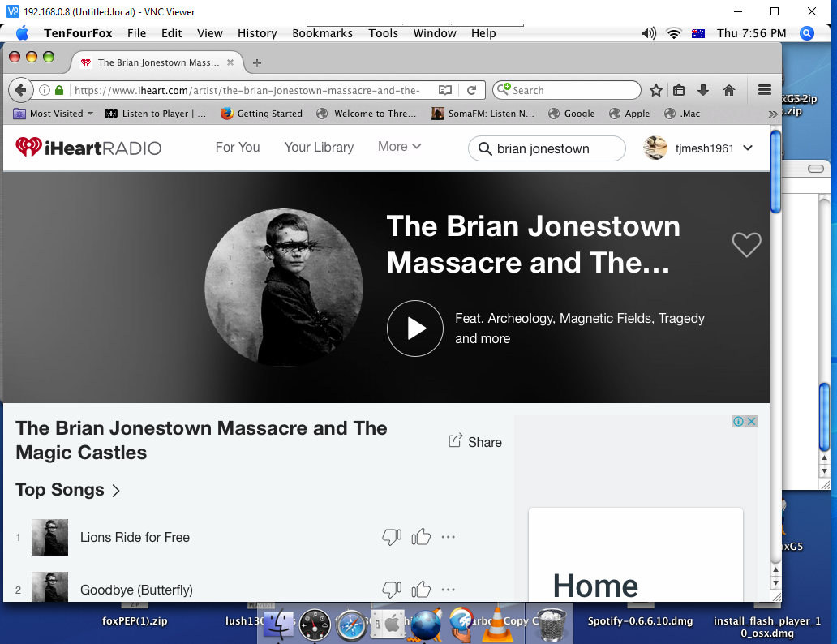
Task: Click the Lions Ride for Free album thumbnail
Action: point(49,537)
